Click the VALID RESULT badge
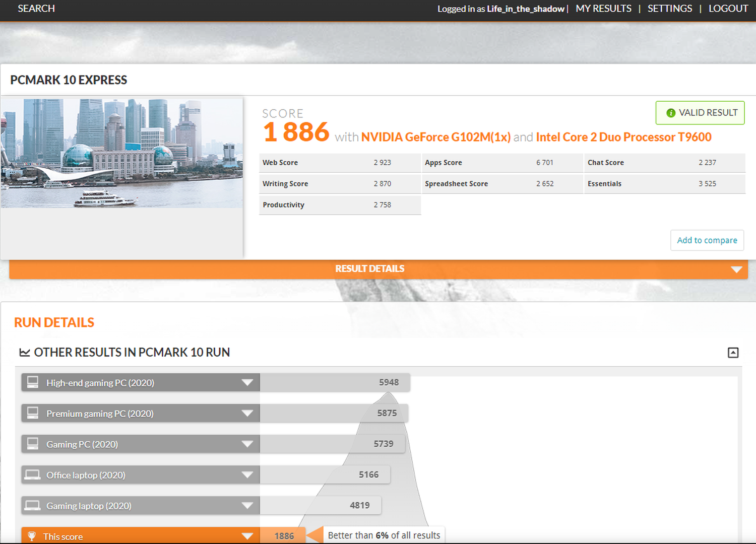This screenshot has height=544, width=756. [700, 113]
